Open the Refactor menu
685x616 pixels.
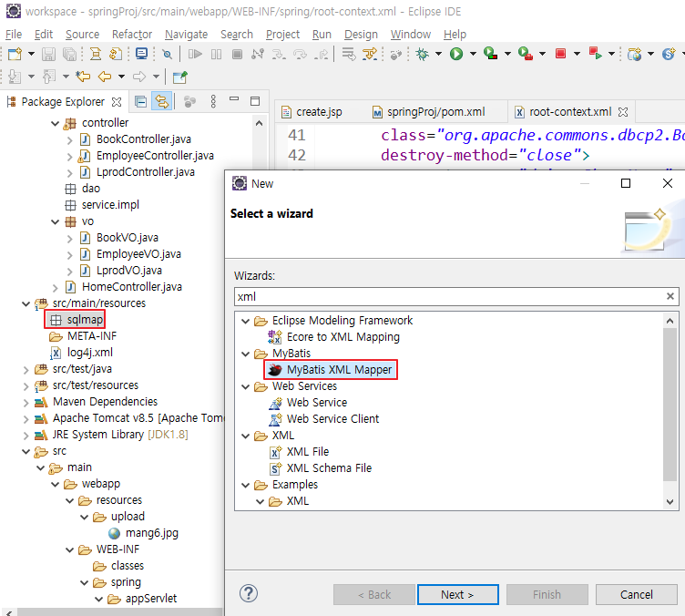(x=132, y=34)
